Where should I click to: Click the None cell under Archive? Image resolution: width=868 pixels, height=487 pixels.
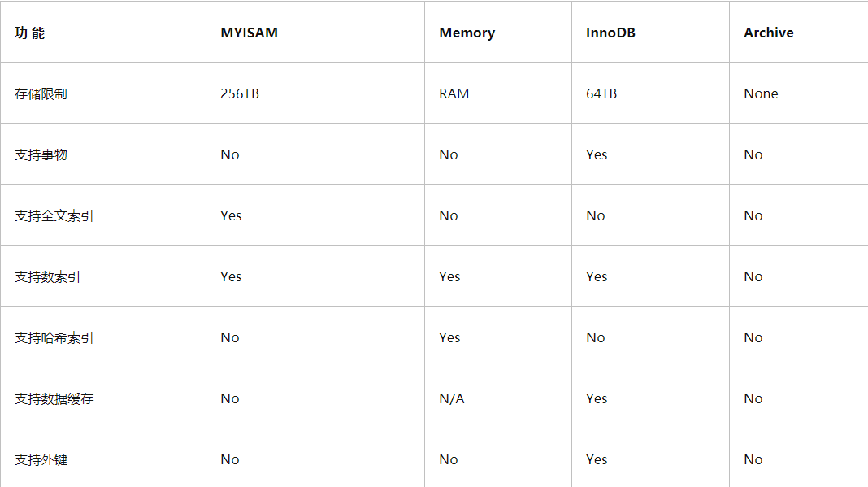pyautogui.click(x=761, y=93)
